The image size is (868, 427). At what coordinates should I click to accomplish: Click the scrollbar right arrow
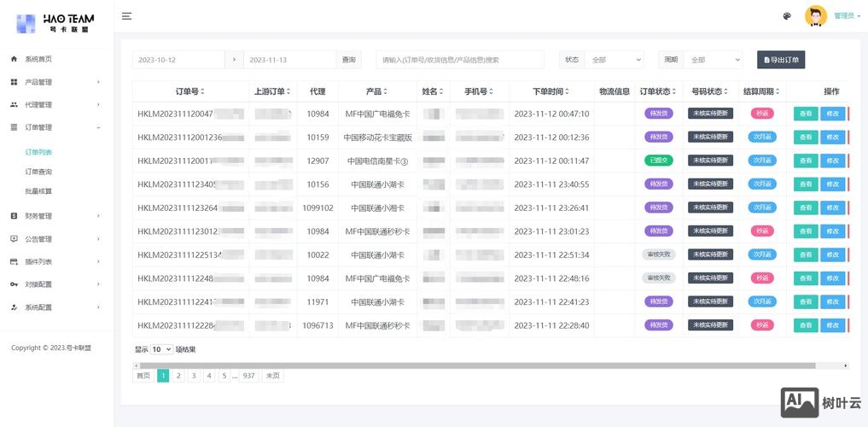tap(845, 366)
